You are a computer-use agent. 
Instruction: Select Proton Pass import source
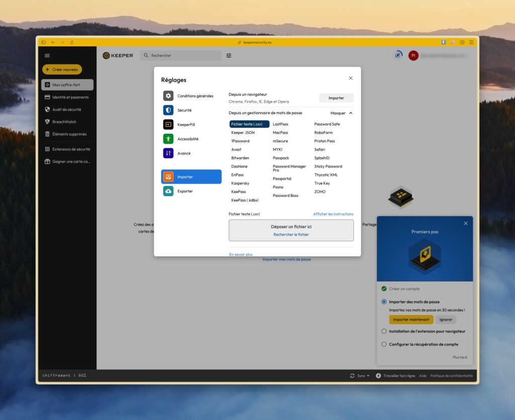[324, 141]
